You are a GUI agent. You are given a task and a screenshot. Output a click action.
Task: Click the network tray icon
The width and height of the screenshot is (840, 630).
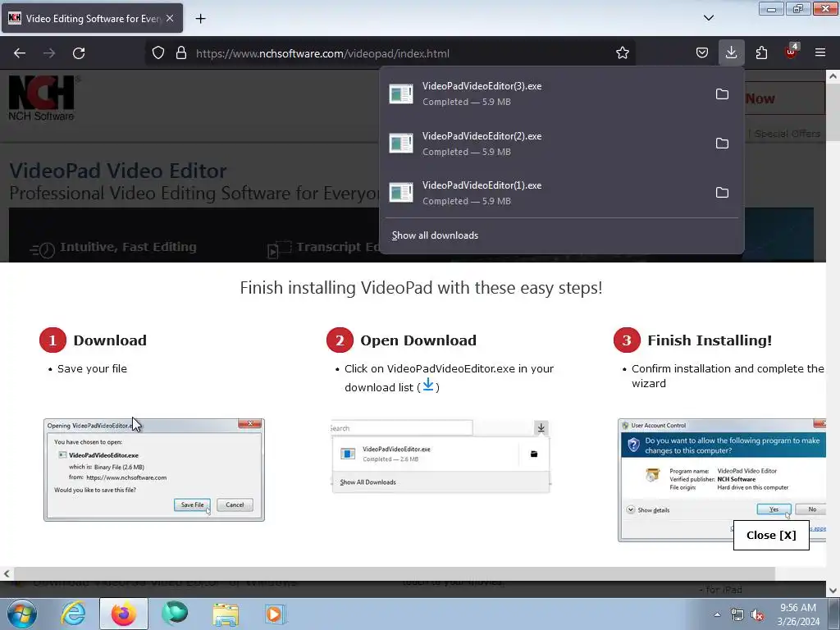tap(737, 614)
